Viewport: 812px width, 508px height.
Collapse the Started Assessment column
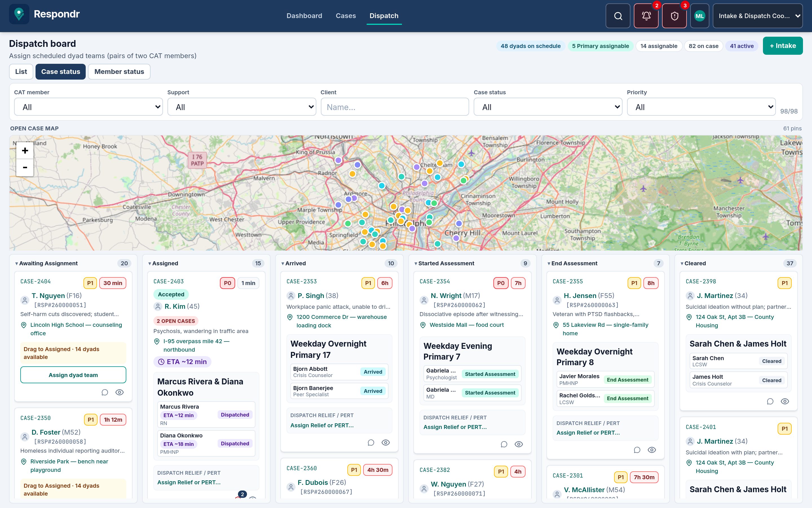[x=416, y=263]
